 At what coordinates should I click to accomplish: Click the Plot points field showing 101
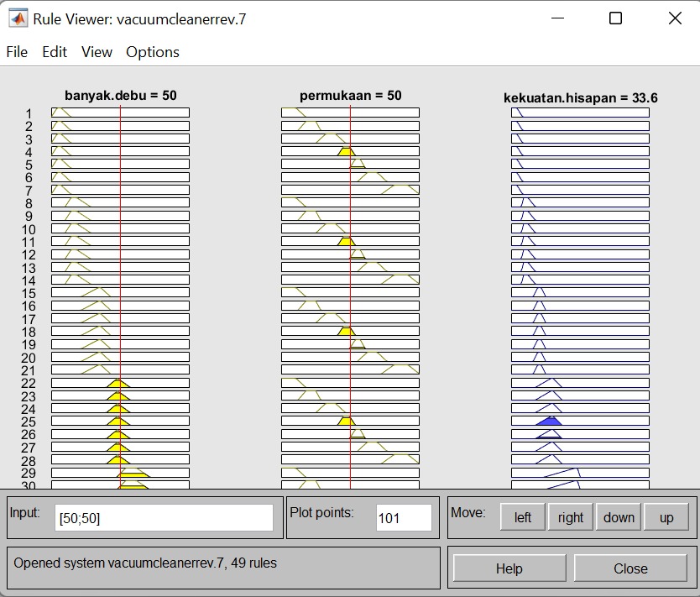[x=404, y=518]
